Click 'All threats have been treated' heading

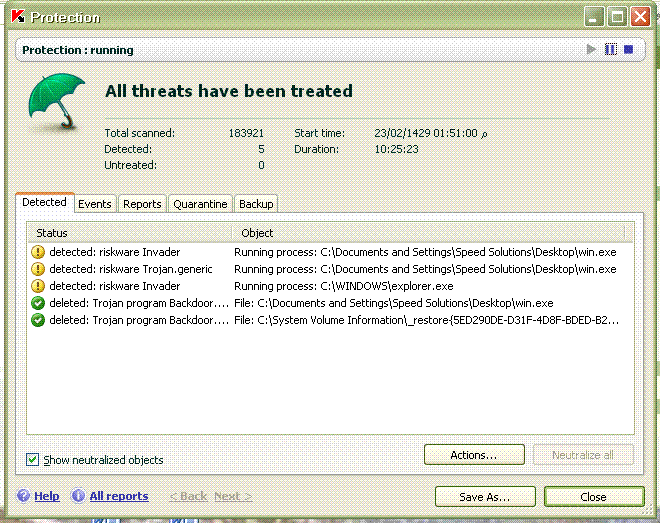pos(229,91)
